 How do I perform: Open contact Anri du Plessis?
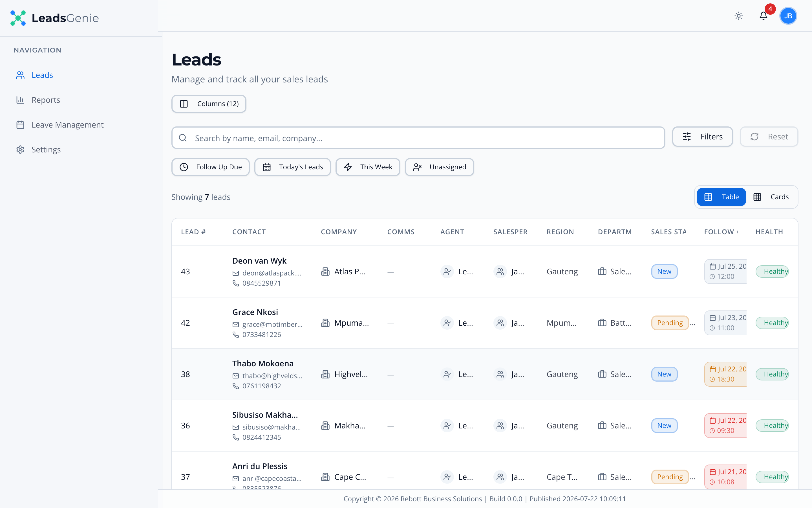point(260,466)
